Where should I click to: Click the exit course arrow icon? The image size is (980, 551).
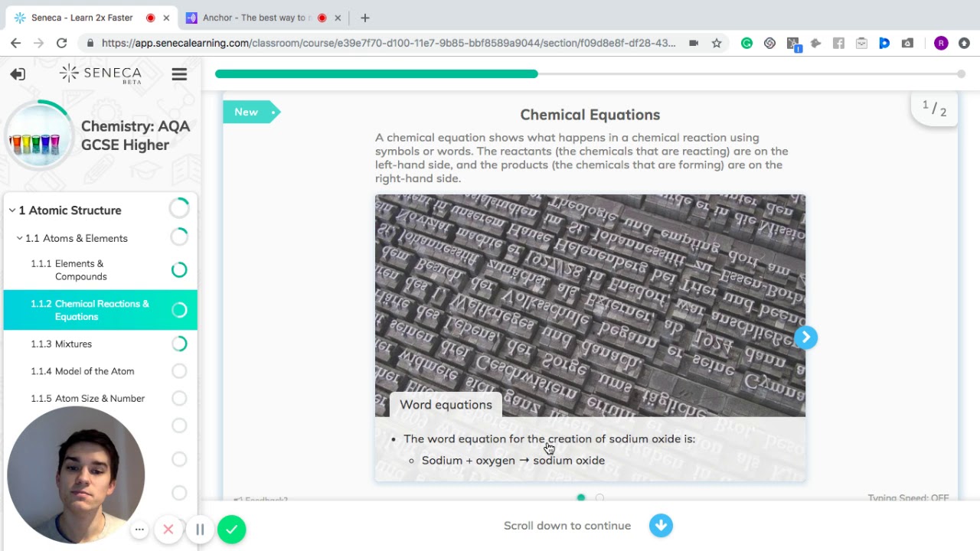pyautogui.click(x=18, y=73)
